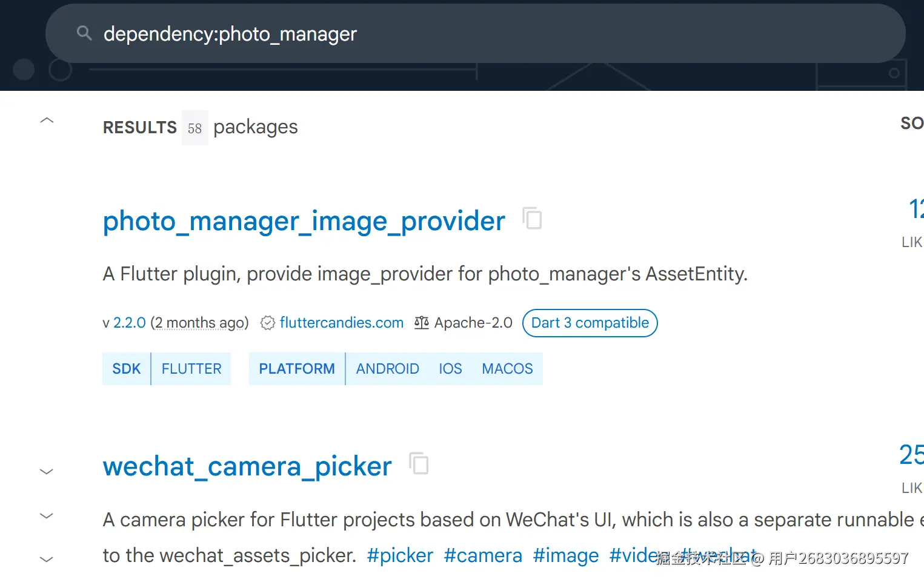
Task: Click the Dart 3 compatible badge
Action: [590, 323]
